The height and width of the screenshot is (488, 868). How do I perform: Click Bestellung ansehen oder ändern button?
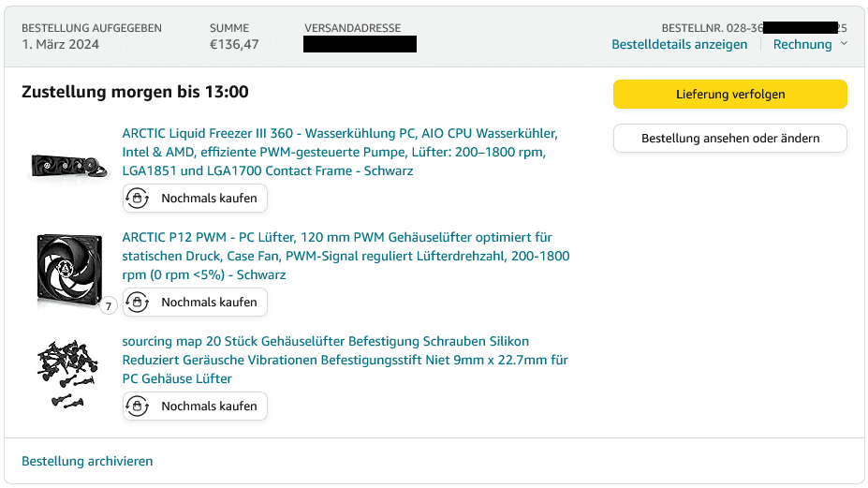730,139
